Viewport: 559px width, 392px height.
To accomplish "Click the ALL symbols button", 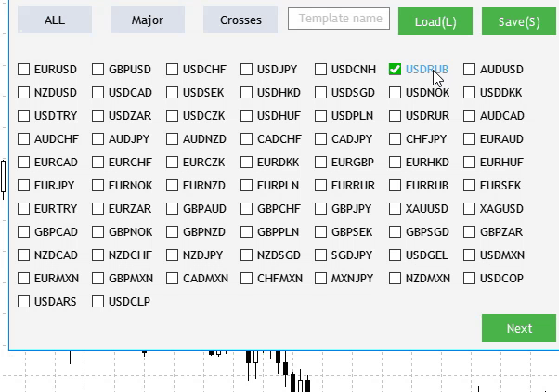I will click(x=55, y=20).
